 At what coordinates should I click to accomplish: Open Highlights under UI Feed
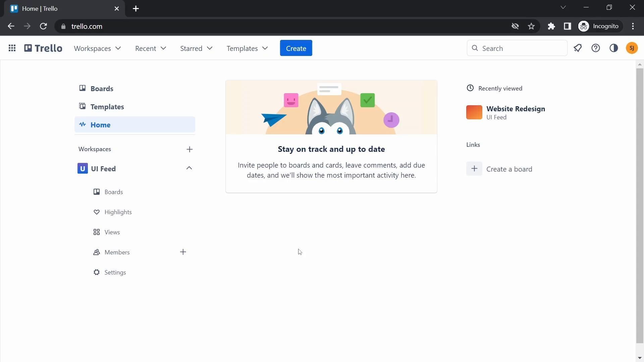118,212
